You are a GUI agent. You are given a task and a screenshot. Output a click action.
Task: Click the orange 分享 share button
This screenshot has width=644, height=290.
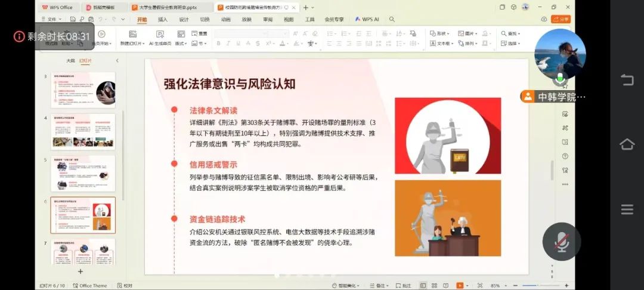(x=560, y=19)
